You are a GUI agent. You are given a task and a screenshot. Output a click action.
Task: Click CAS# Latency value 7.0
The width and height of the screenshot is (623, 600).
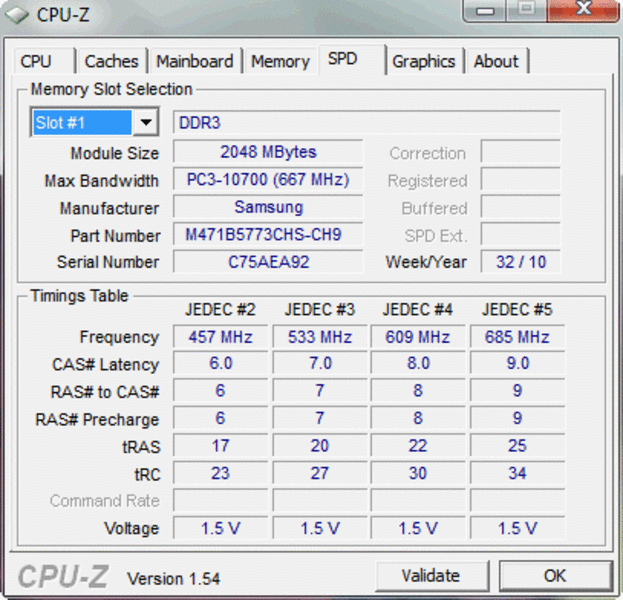point(320,363)
